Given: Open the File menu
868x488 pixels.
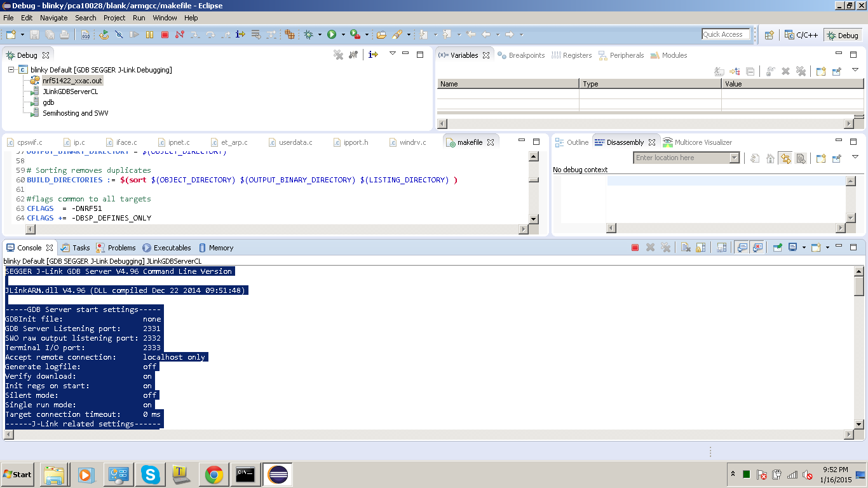Looking at the screenshot, I should (x=8, y=18).
